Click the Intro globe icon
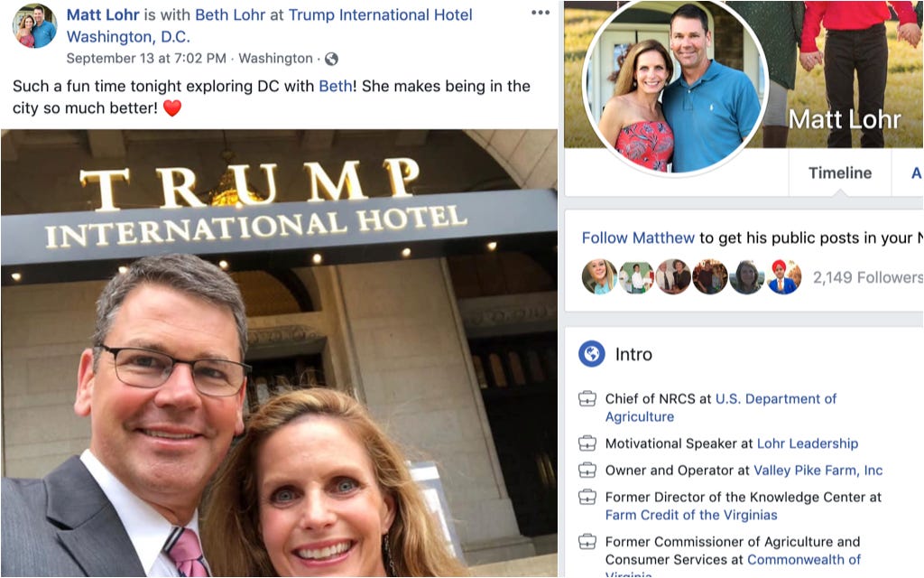 coord(592,354)
